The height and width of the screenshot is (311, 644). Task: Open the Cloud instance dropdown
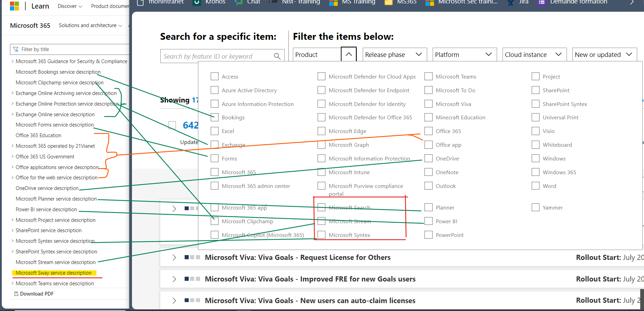(534, 55)
